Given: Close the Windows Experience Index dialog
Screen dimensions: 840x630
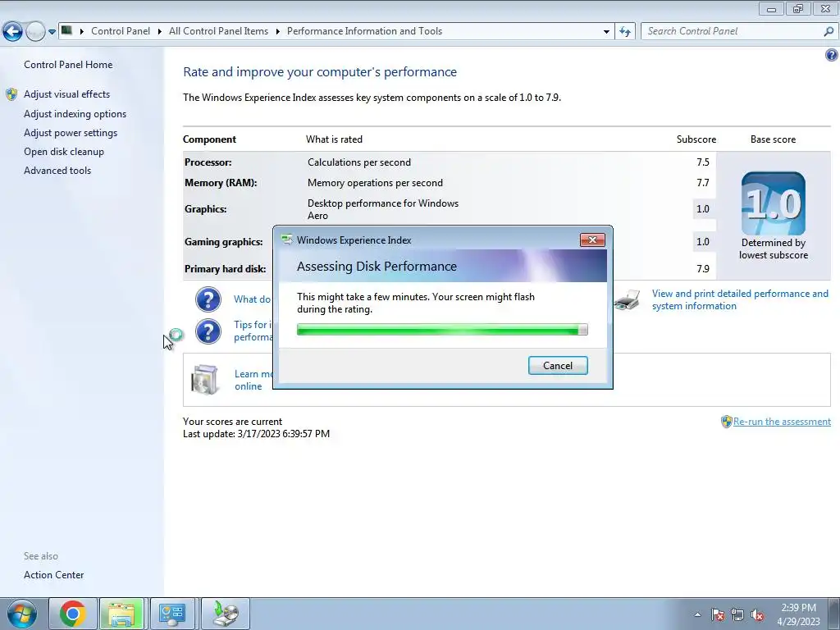Looking at the screenshot, I should [x=592, y=240].
